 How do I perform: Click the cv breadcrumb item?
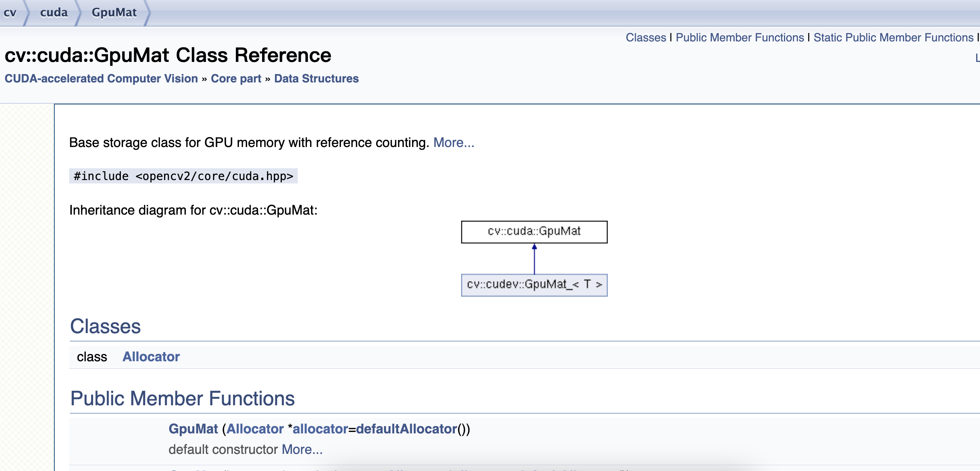pyautogui.click(x=10, y=13)
